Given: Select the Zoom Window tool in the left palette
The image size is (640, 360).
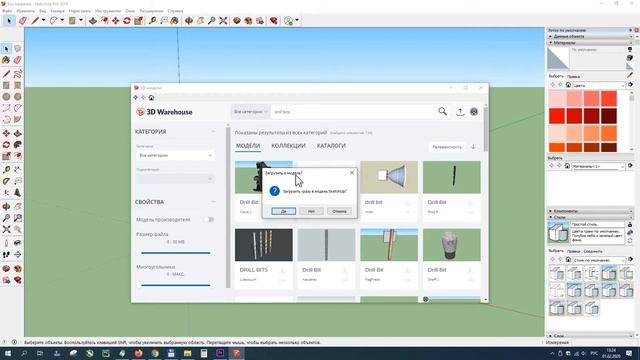Looking at the screenshot, I should pos(18,218).
